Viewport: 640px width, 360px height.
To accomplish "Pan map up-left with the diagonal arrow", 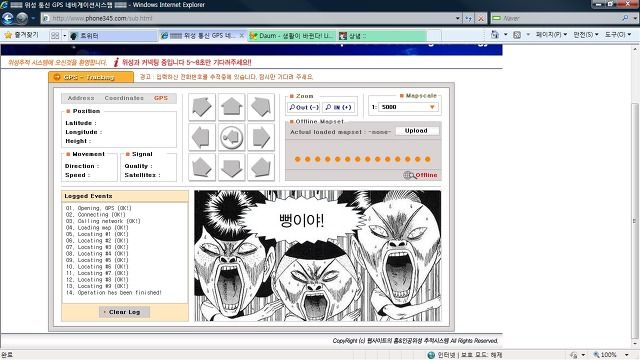I will pos(202,107).
